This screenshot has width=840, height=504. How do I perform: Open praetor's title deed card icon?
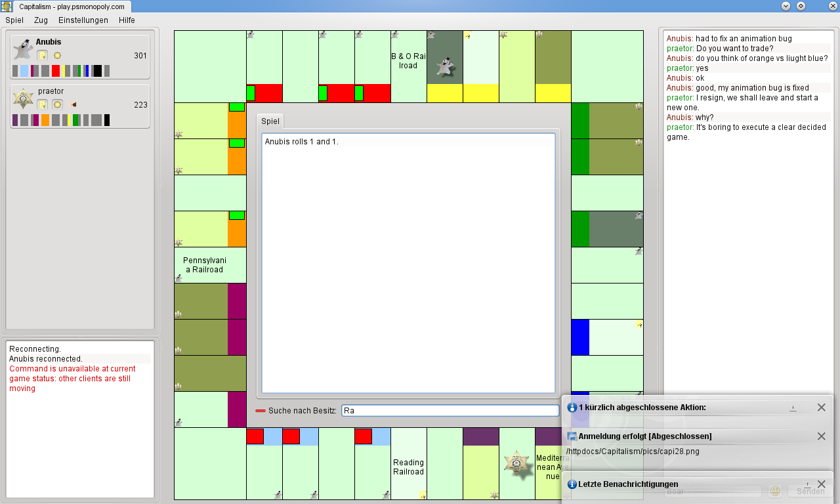pos(42,104)
